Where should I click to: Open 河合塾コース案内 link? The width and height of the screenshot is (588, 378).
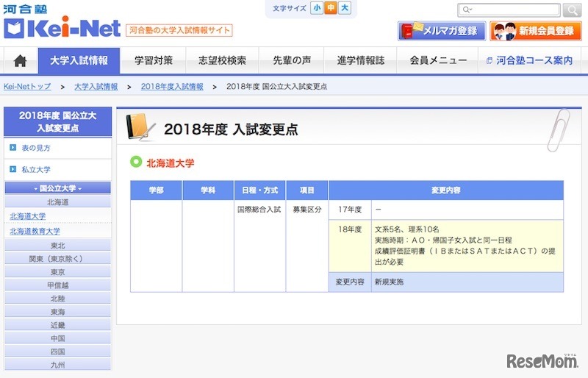[x=529, y=60]
